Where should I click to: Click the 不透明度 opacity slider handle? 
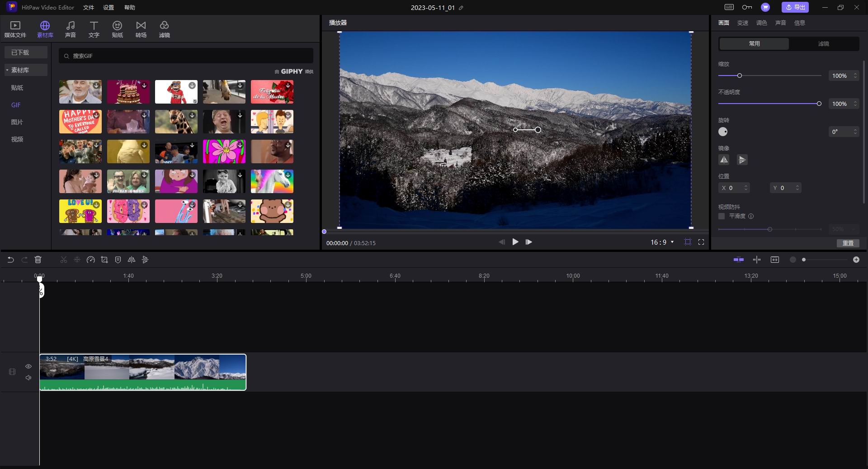819,104
